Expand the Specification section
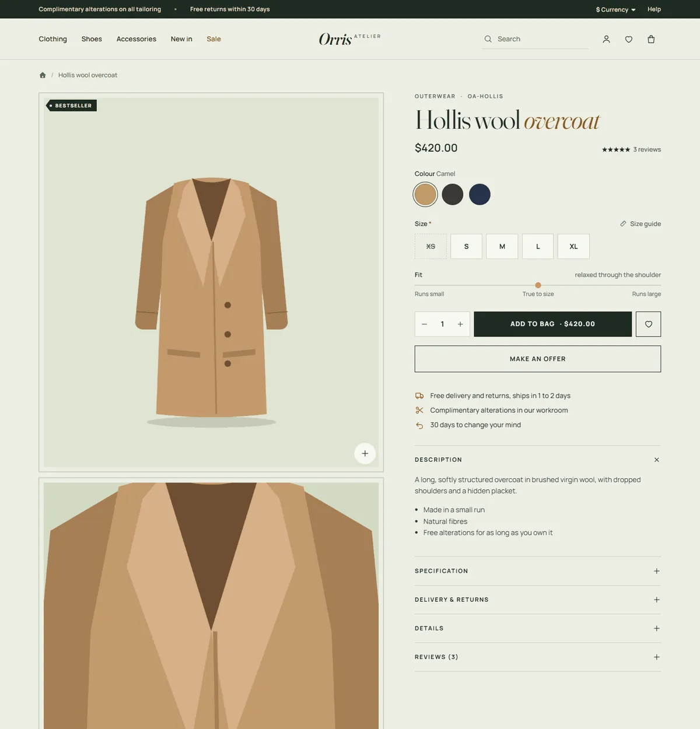700x729 pixels. click(538, 571)
